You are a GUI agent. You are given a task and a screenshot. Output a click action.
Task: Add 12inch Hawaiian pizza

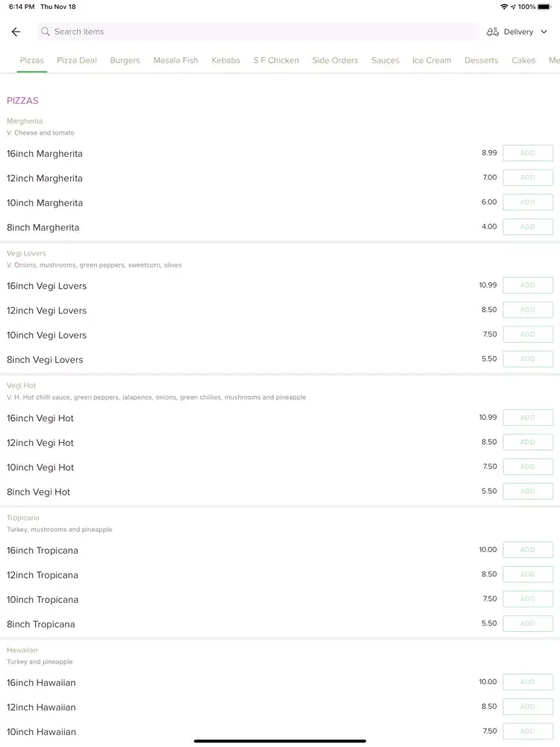(528, 707)
